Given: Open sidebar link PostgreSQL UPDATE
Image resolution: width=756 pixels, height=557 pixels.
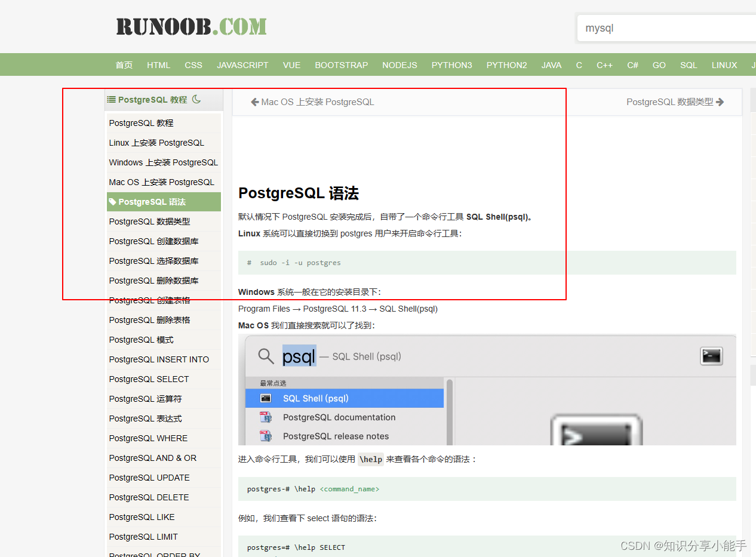Looking at the screenshot, I should pos(149,478).
